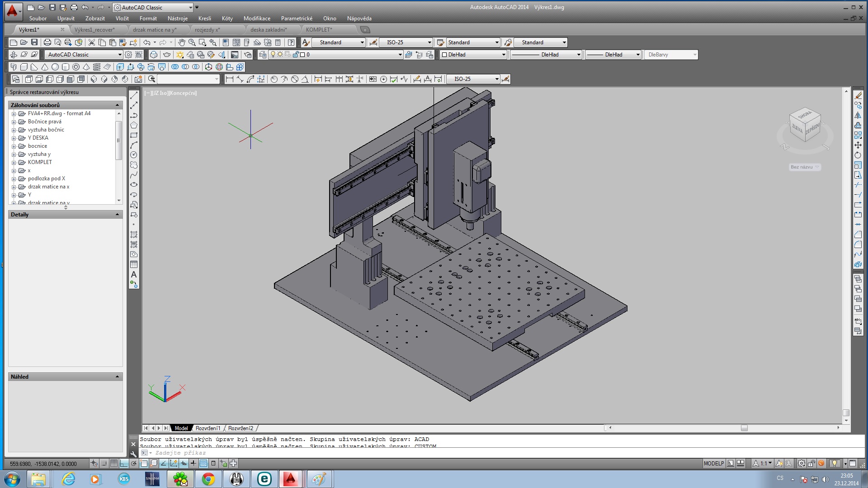Switch to the Rozvržení1 layout tab
Image resolution: width=868 pixels, height=488 pixels.
[x=208, y=428]
